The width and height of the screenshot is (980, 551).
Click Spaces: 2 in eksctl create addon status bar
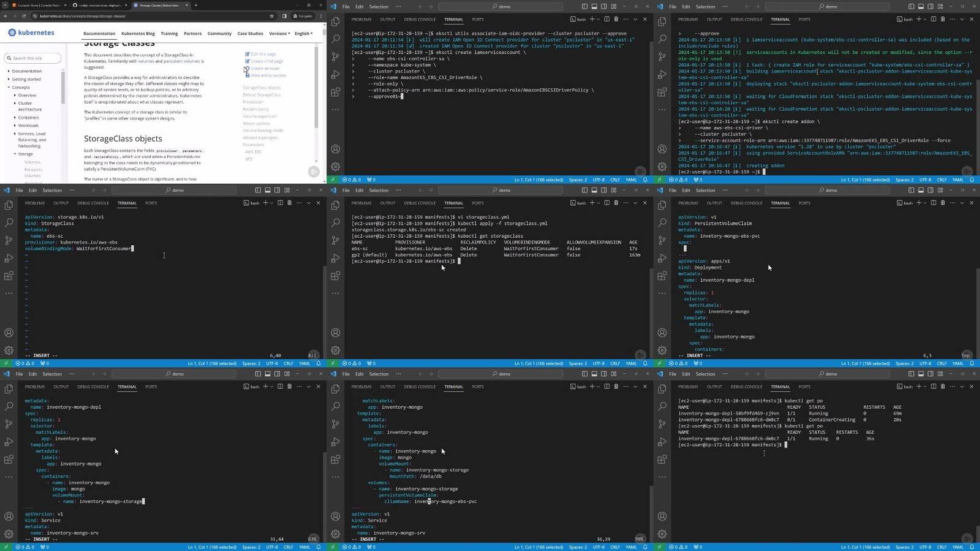click(904, 180)
